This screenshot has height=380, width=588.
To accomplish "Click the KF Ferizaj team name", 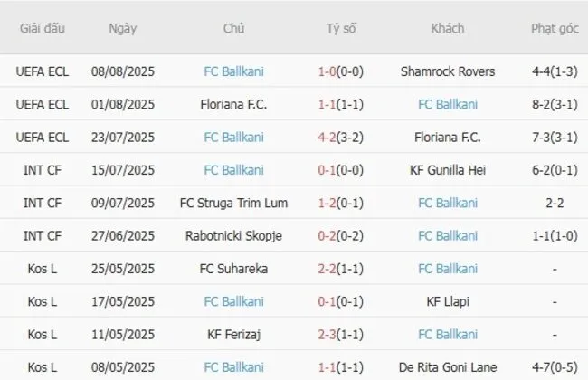I will pos(233,335).
